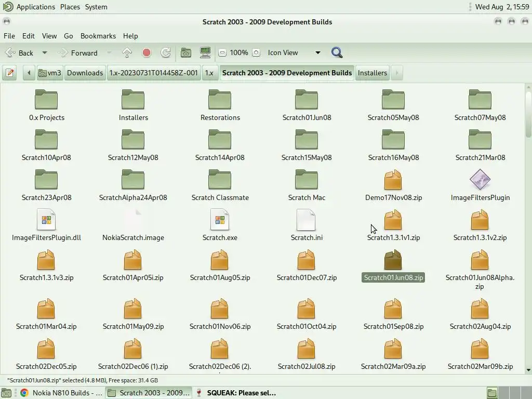The width and height of the screenshot is (532, 399).
Task: Click the Back button
Action: tap(20, 53)
